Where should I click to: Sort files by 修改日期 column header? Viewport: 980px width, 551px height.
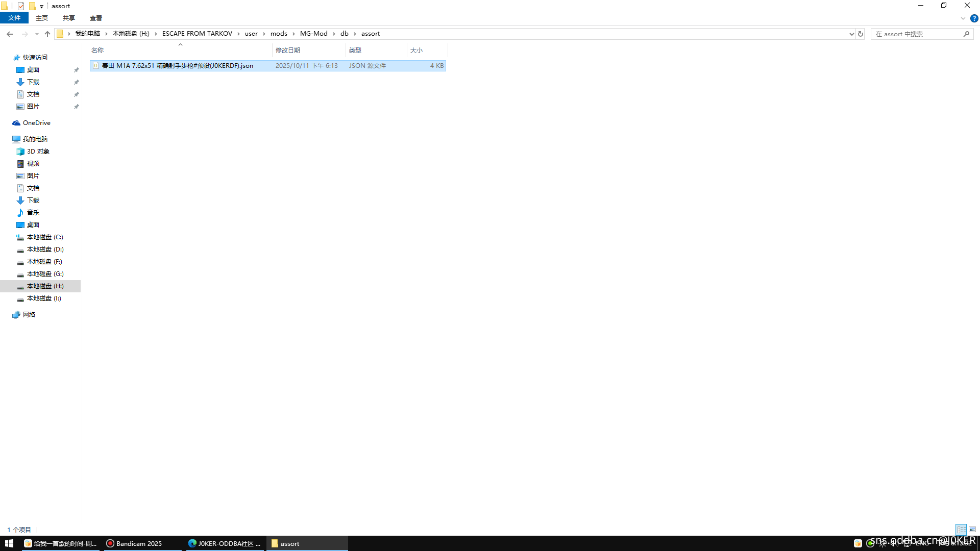(288, 51)
